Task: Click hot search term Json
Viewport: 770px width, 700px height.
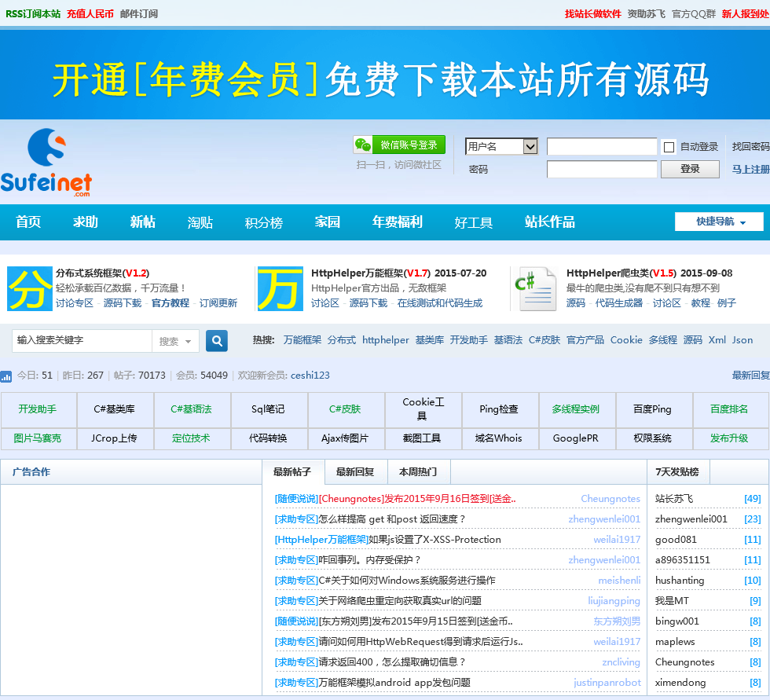Action: tap(742, 340)
